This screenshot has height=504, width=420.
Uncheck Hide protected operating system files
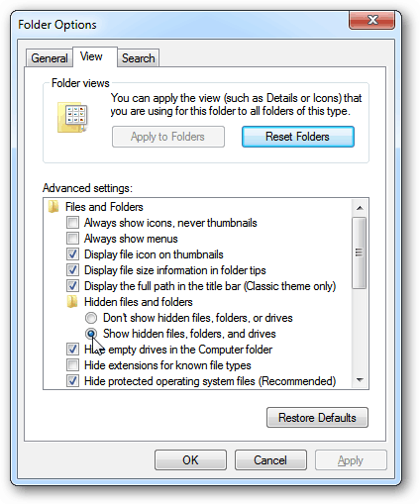72,381
